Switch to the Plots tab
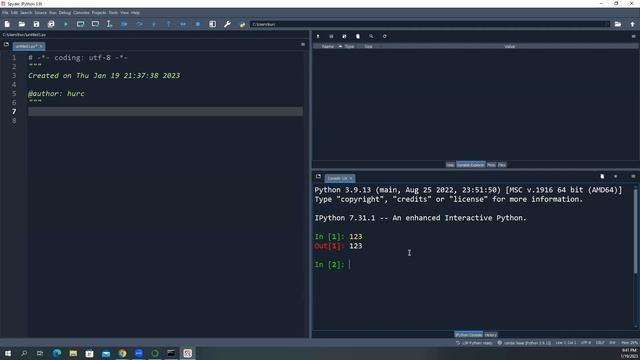 click(x=491, y=165)
